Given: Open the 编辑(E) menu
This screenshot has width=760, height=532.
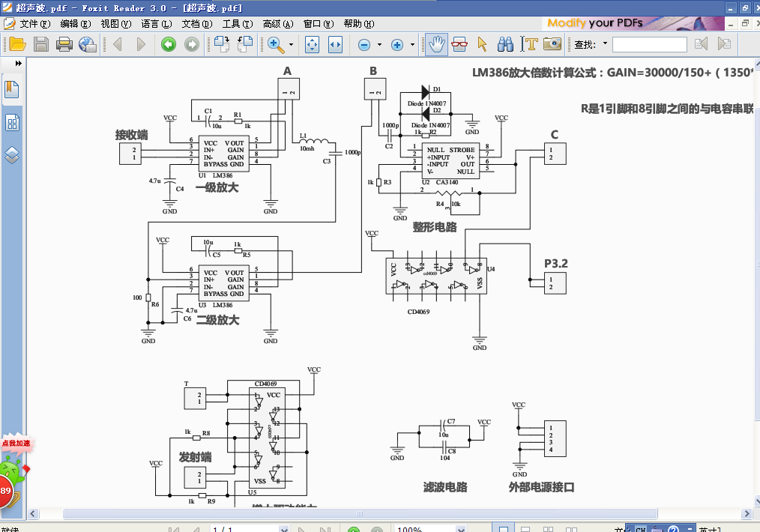Looking at the screenshot, I should (75, 24).
